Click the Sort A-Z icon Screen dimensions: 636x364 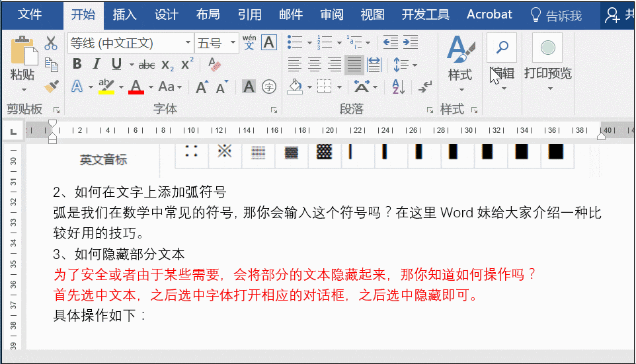pyautogui.click(x=398, y=87)
